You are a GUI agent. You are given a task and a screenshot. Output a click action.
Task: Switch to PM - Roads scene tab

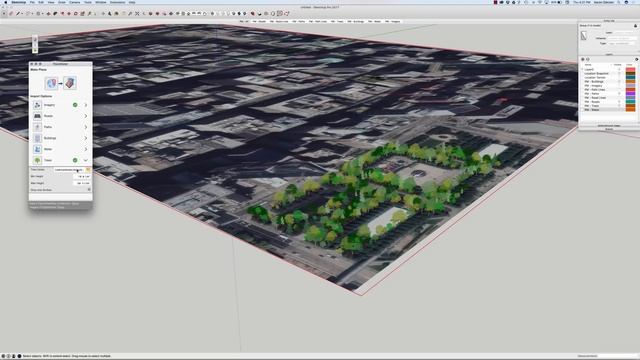pyautogui.click(x=259, y=21)
